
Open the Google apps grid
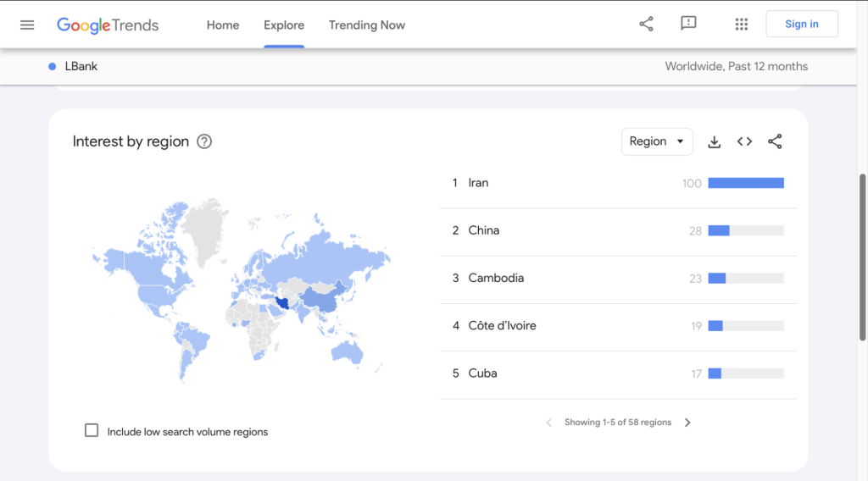point(741,24)
